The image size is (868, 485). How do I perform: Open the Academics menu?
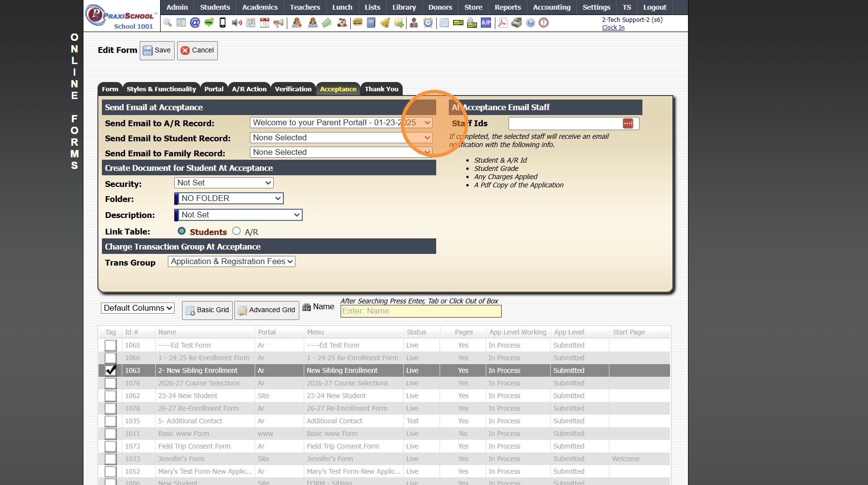pos(260,7)
